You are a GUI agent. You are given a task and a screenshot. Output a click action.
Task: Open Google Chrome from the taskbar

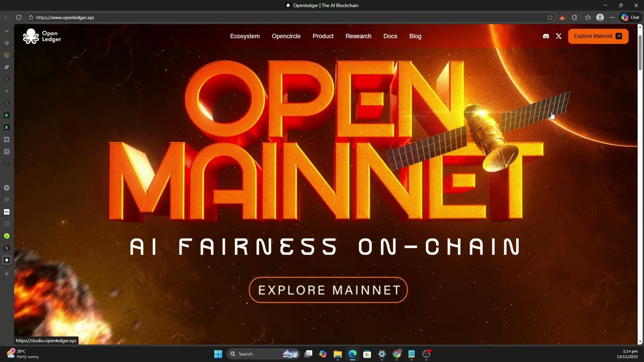(397, 354)
